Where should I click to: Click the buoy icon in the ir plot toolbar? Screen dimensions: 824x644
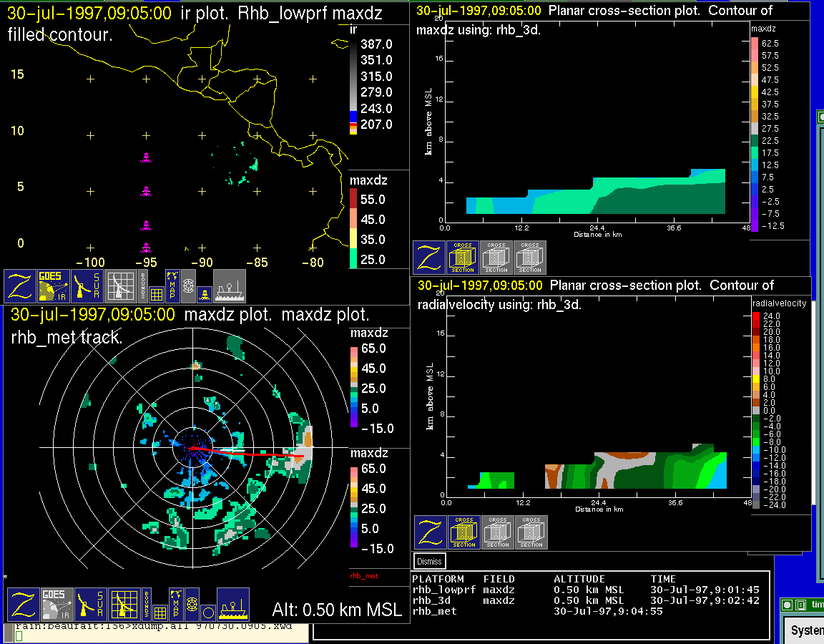click(205, 293)
